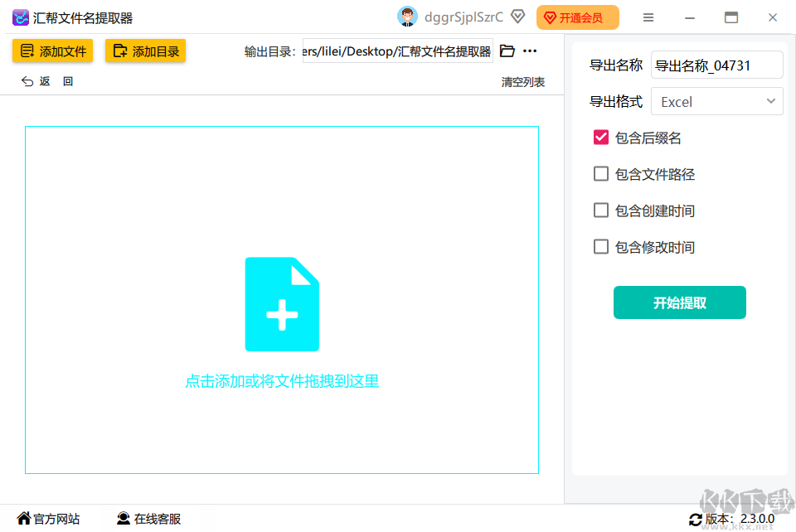Screen dimensions: 796x532
Task: Select 在线客服 at the bottom bar
Action: coord(149,519)
